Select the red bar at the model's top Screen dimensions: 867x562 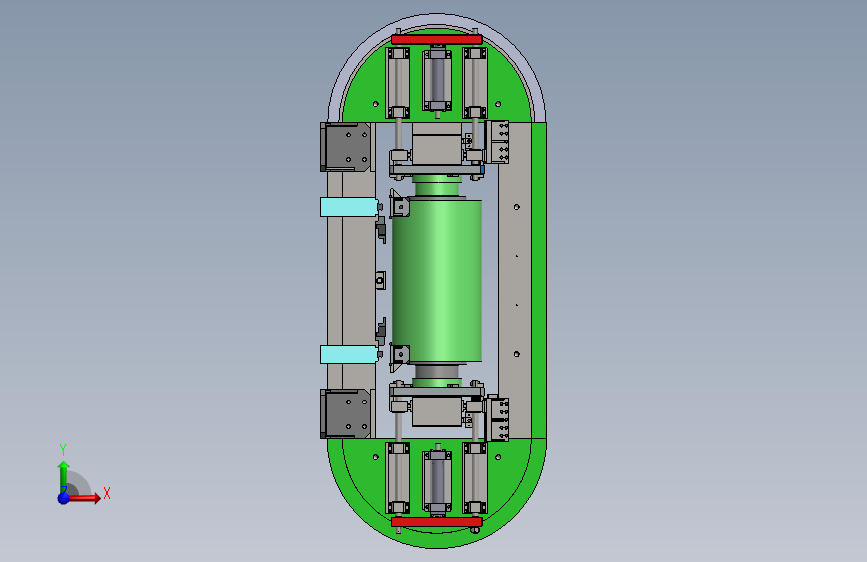437,39
